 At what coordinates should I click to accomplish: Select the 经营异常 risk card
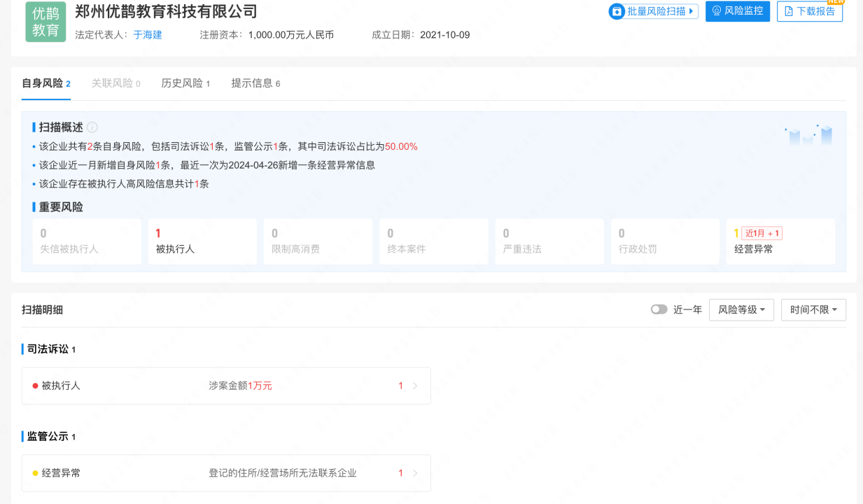pyautogui.click(x=780, y=241)
